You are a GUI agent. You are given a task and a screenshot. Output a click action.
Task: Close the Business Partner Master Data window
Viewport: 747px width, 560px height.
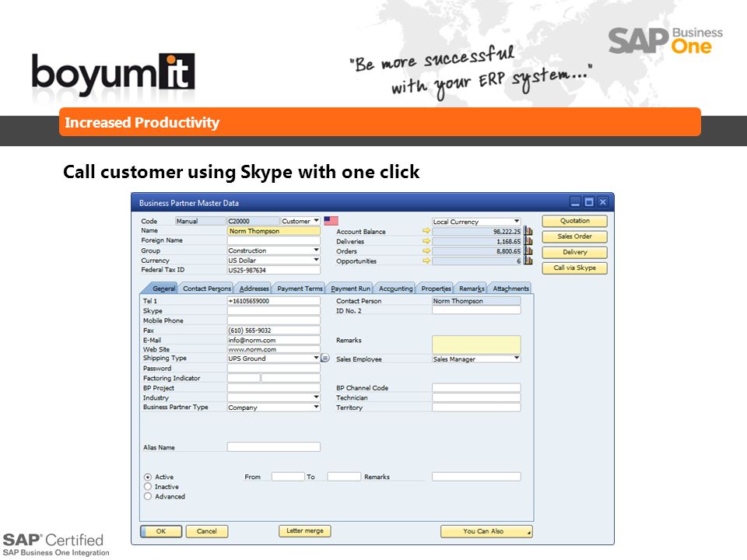602,202
